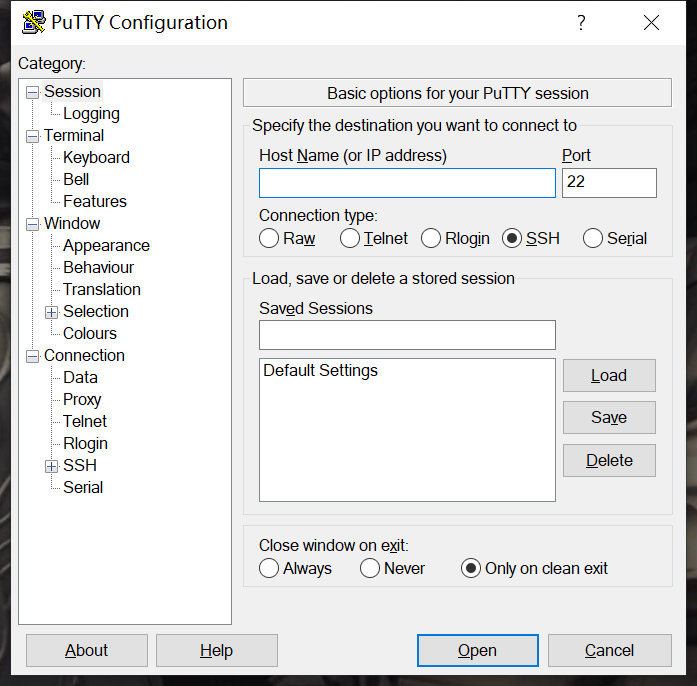Open the Data category
The height and width of the screenshot is (686, 697).
click(x=80, y=377)
